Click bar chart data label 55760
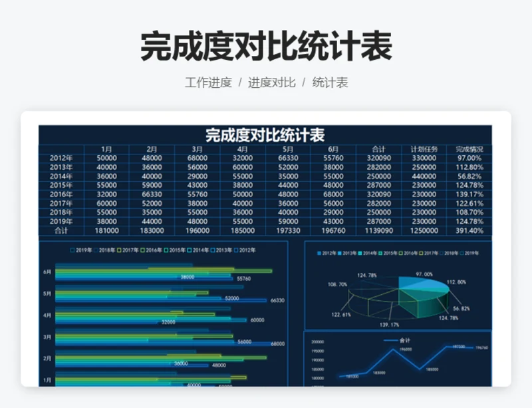The height and width of the screenshot is (408, 532). pos(243,279)
